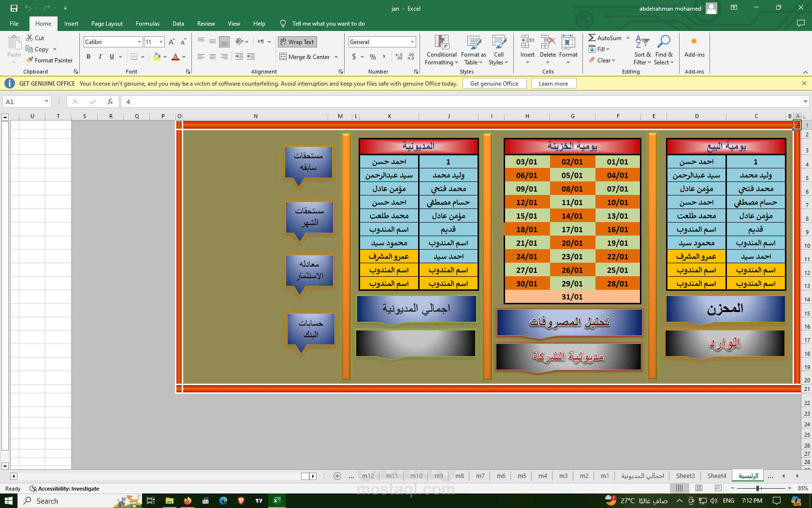Toggle Align Left
The width and height of the screenshot is (812, 508).
pyautogui.click(x=201, y=57)
